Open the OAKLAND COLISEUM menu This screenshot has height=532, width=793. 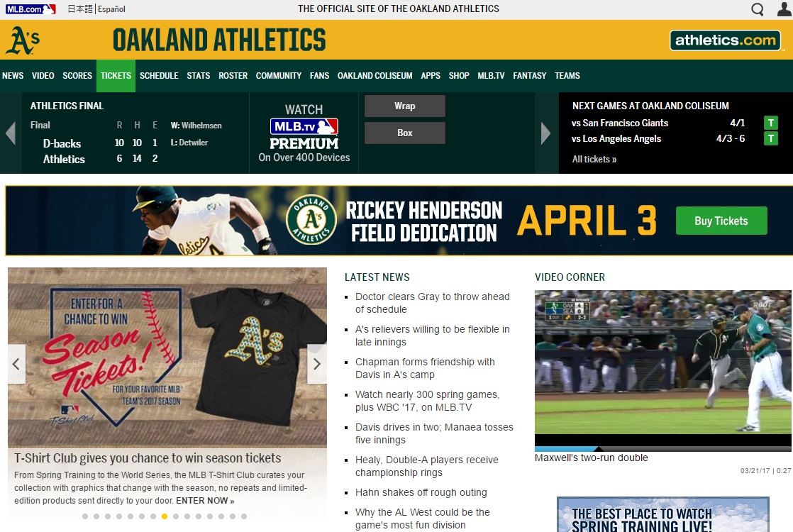(x=375, y=76)
